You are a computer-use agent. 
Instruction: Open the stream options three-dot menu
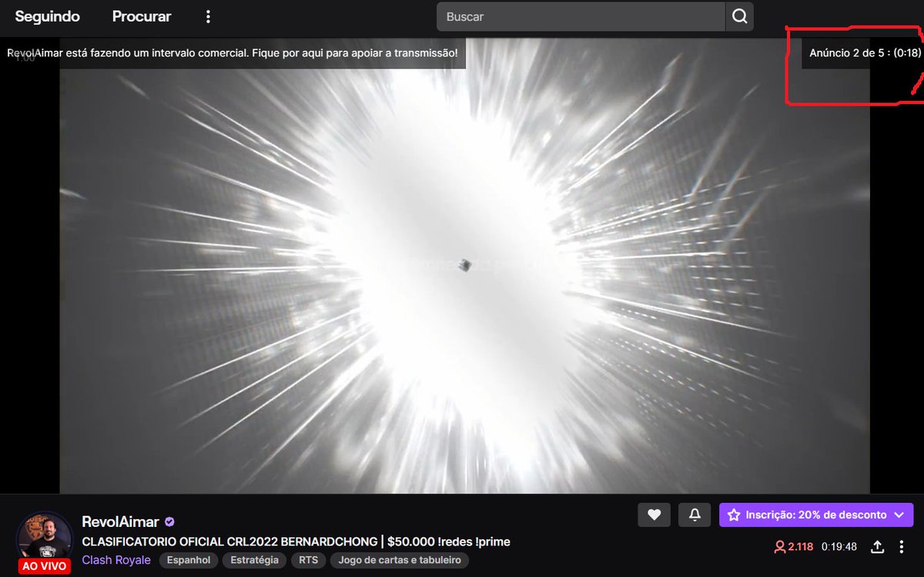pyautogui.click(x=902, y=547)
